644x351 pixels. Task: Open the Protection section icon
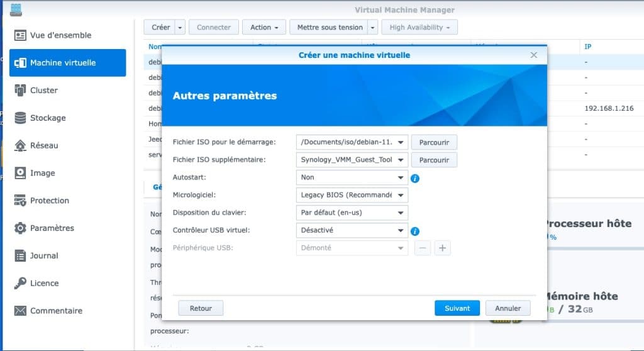[x=20, y=201]
